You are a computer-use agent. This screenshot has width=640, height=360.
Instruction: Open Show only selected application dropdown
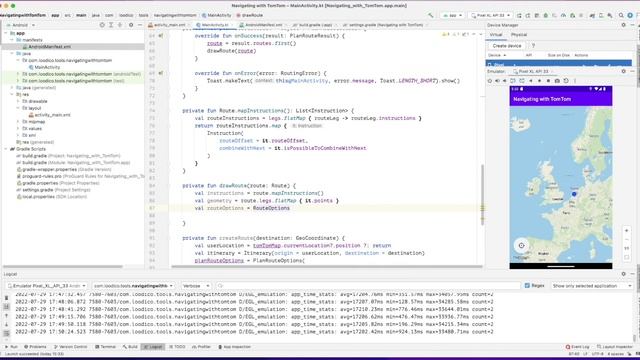(x=591, y=286)
